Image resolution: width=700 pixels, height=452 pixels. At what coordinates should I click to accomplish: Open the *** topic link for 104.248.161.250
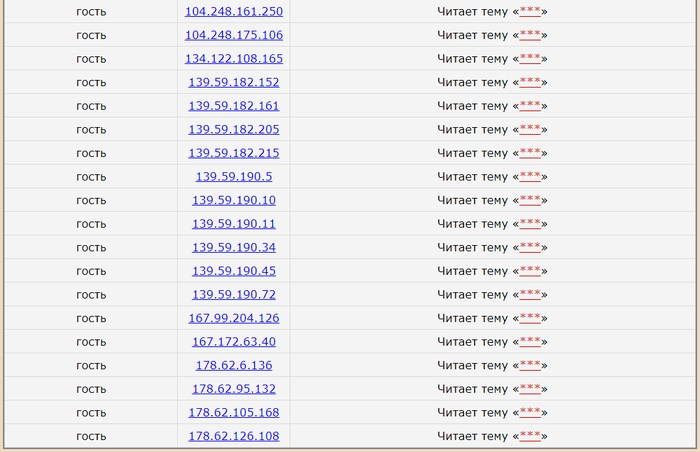(x=530, y=12)
